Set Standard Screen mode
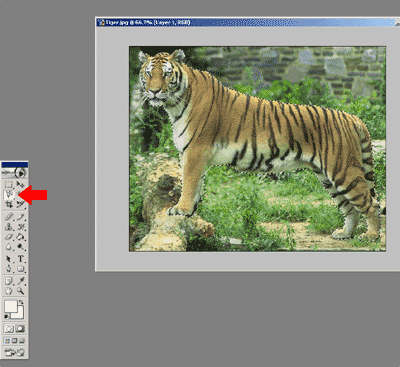 [x=7, y=341]
